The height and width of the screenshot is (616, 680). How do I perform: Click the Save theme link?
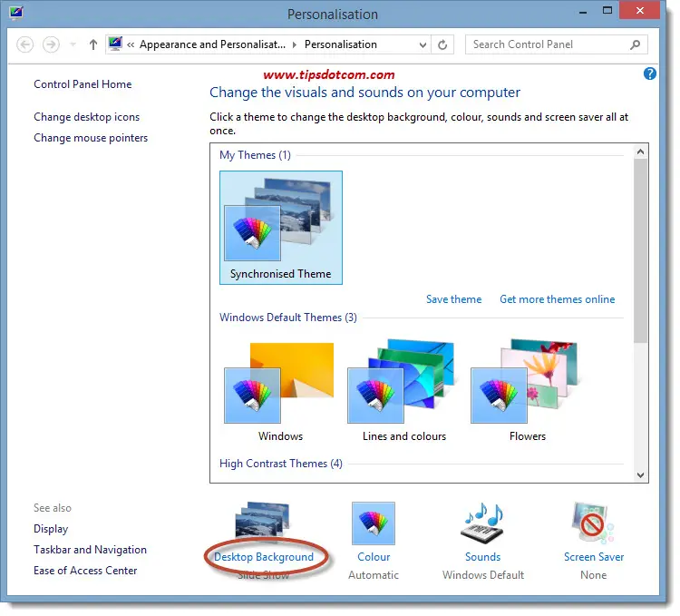pos(453,299)
